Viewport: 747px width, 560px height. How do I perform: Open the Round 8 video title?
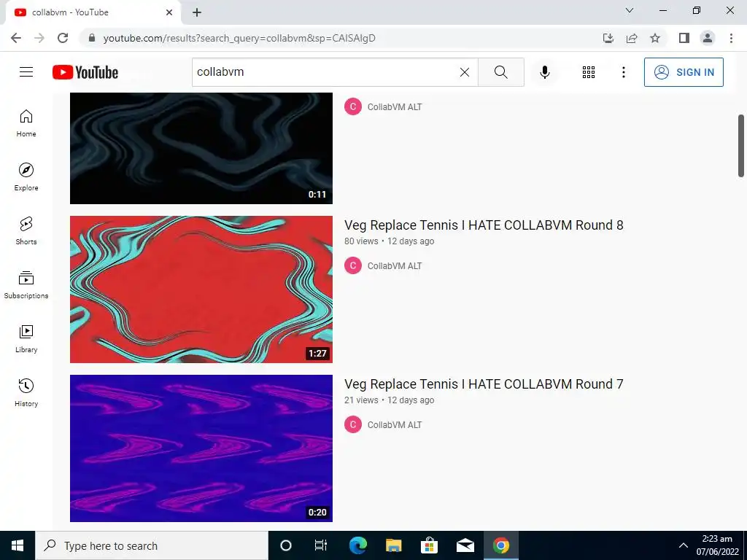pyautogui.click(x=484, y=225)
